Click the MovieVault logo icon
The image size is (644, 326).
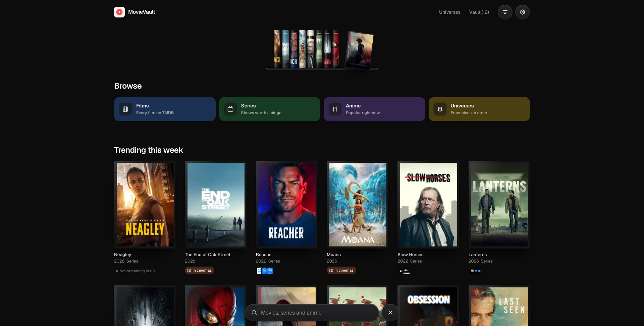(x=119, y=12)
